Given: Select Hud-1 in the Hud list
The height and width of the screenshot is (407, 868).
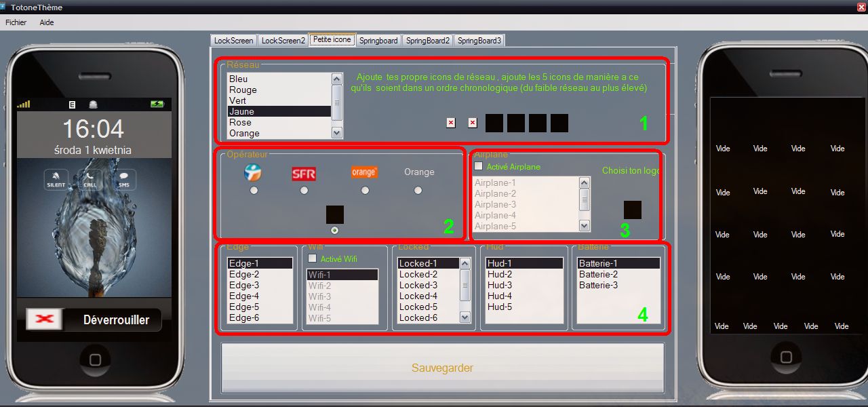Looking at the screenshot, I should pyautogui.click(x=524, y=263).
